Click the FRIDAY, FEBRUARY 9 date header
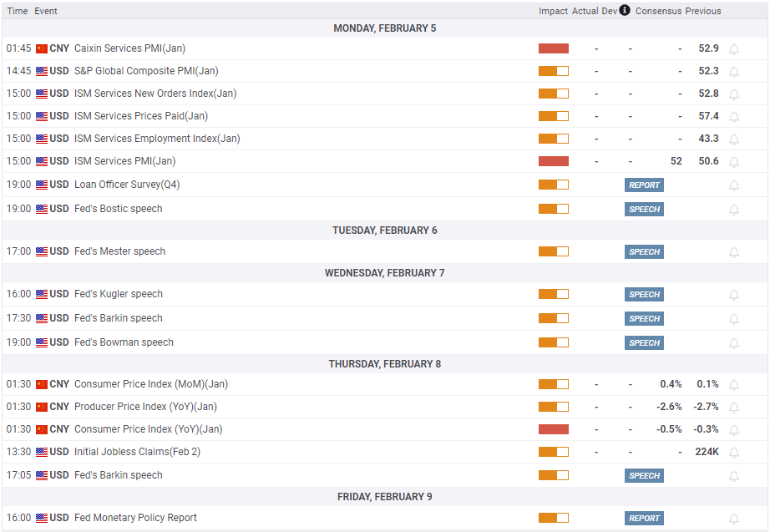This screenshot has height=532, width=770. tap(384, 497)
